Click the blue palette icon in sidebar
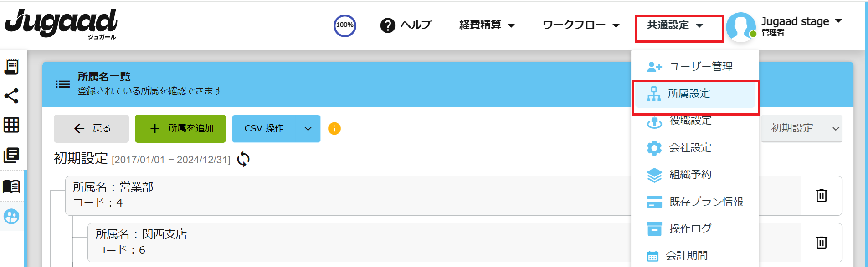The image size is (868, 267). click(x=11, y=217)
